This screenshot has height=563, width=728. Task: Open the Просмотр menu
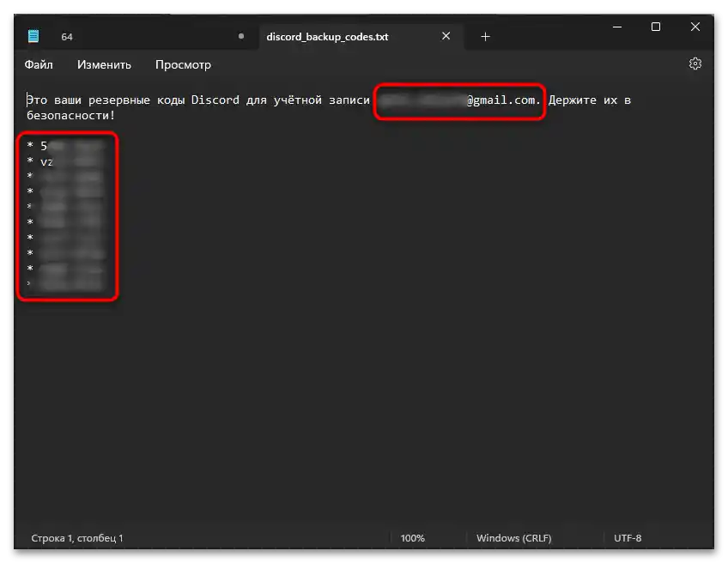pos(183,64)
